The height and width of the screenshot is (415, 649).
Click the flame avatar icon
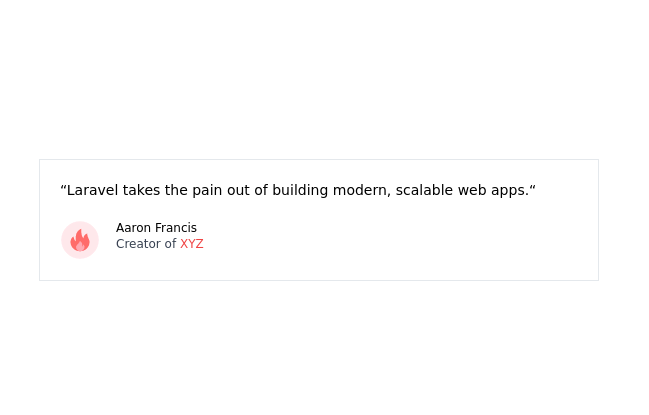point(80,240)
